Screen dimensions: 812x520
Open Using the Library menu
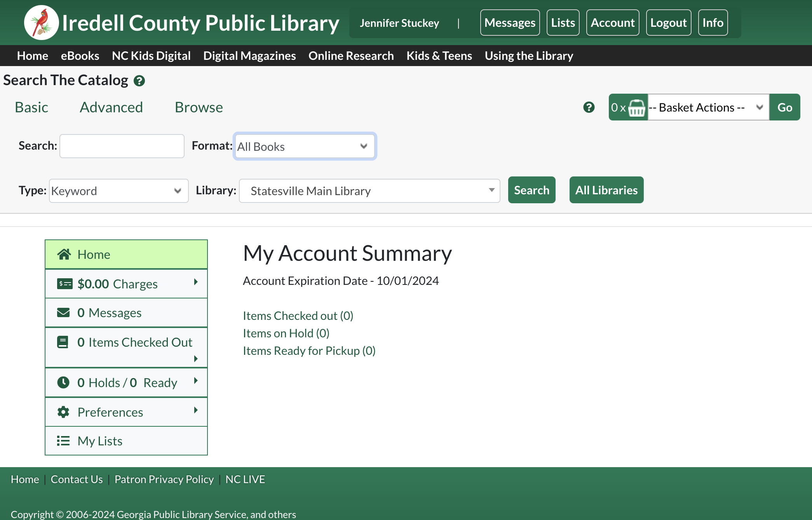(x=529, y=56)
